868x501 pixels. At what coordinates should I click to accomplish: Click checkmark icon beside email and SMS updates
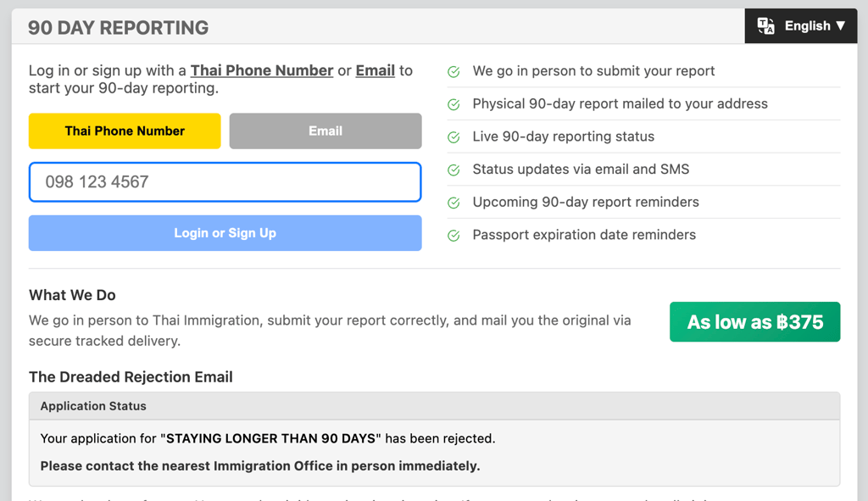(453, 170)
